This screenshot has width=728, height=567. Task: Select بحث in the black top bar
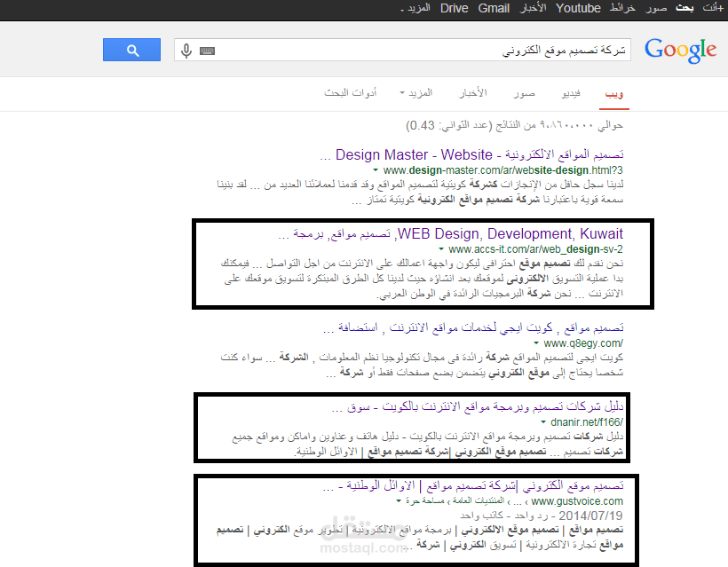point(684,8)
